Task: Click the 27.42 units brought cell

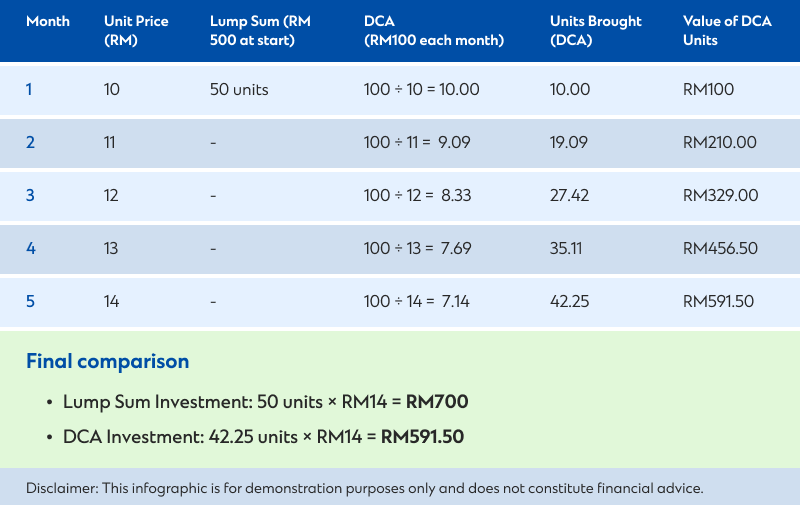Action: tap(569, 195)
